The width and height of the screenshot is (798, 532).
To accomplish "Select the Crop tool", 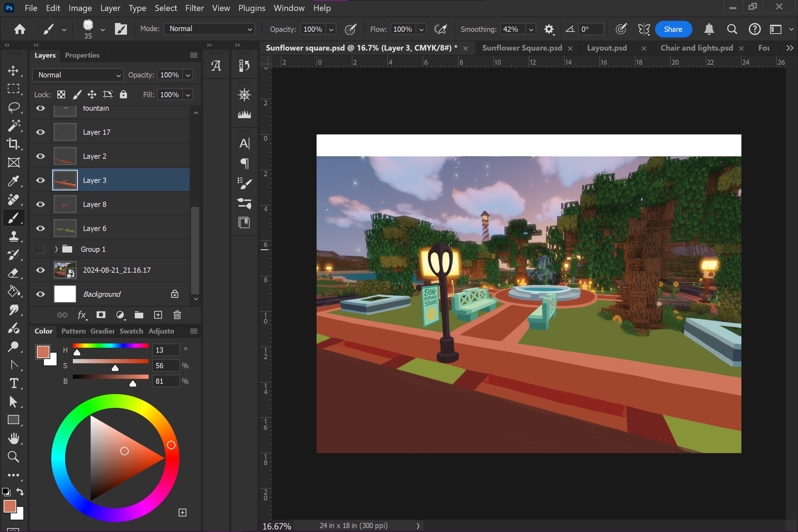I will [x=13, y=144].
